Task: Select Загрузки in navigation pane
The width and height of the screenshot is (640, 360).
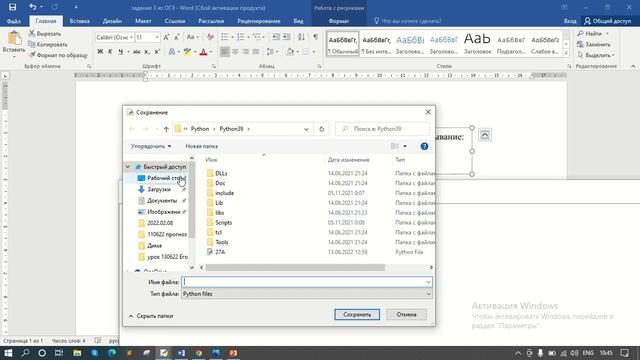Action: (x=159, y=189)
